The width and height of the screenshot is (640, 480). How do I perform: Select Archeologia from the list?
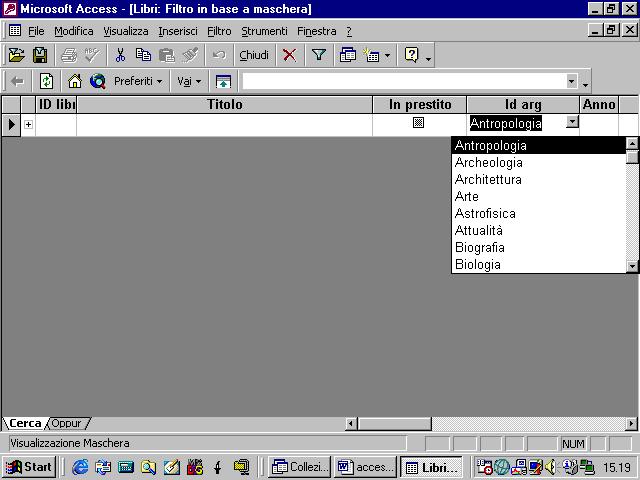539,162
